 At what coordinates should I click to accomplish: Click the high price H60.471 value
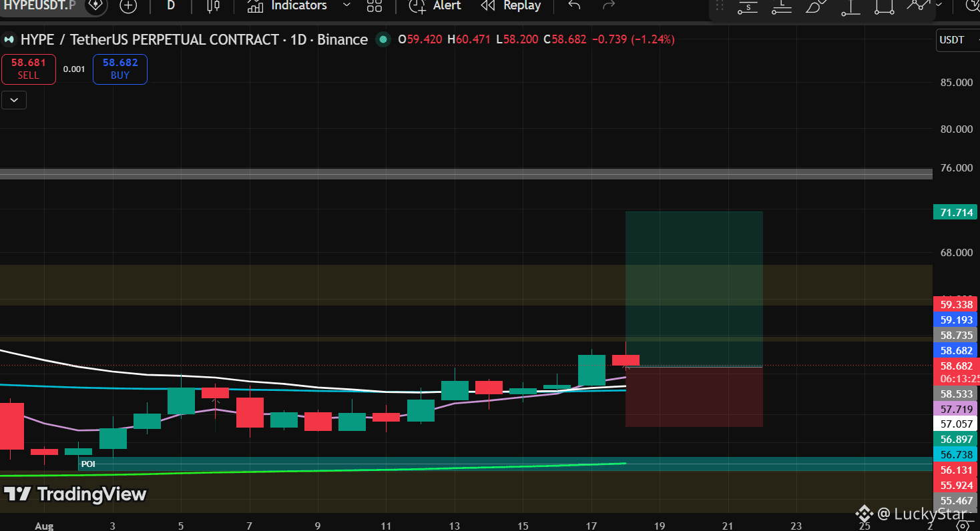[x=469, y=39]
